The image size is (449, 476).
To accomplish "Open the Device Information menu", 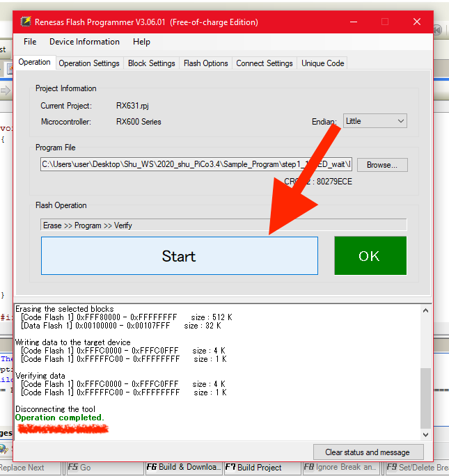I will coord(84,42).
